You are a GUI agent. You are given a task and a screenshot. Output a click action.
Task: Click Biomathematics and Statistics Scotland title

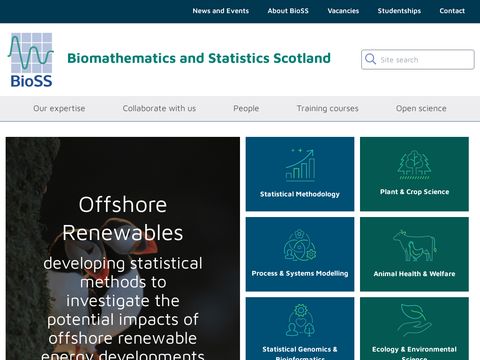tap(199, 58)
